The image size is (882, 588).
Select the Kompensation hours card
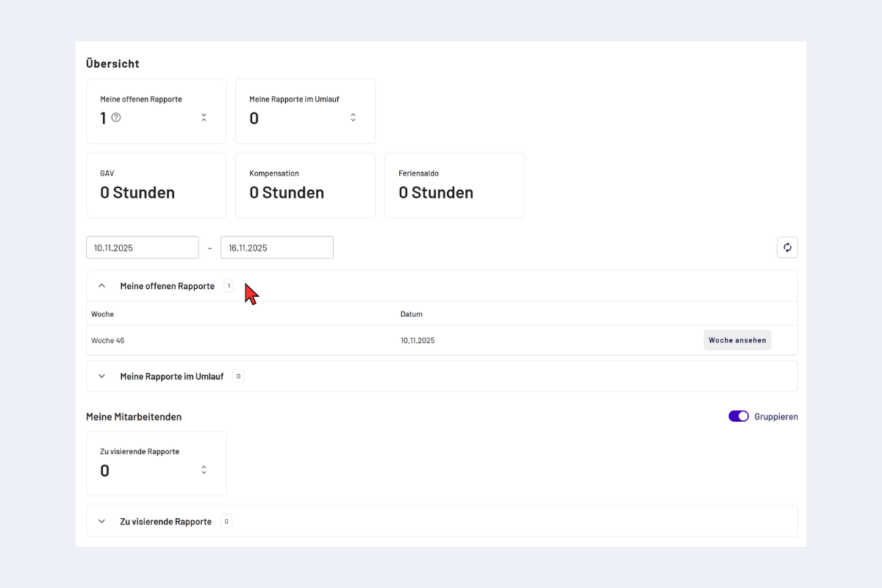coord(305,186)
